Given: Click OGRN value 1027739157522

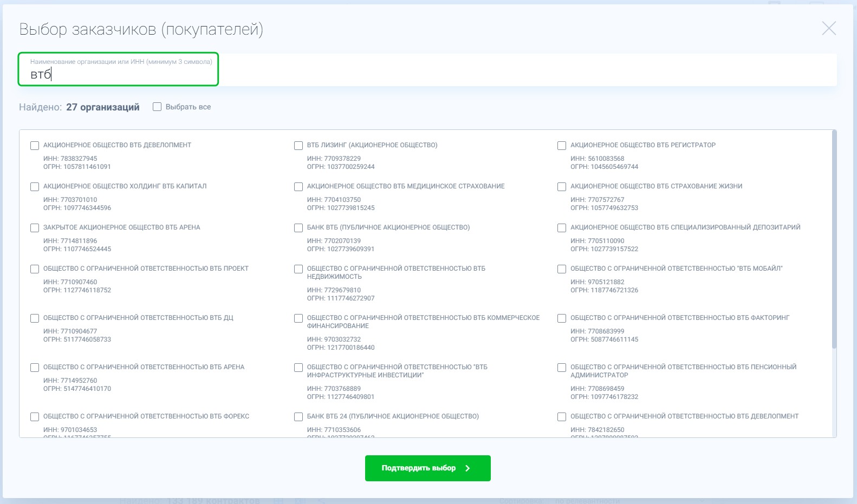Looking at the screenshot, I should click(x=614, y=249).
